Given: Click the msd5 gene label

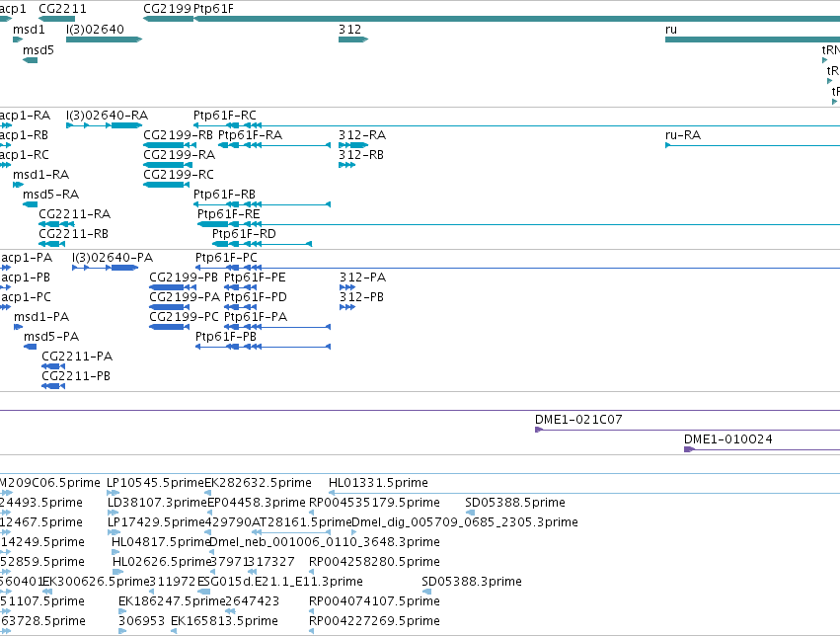Looking at the screenshot, I should [x=38, y=50].
